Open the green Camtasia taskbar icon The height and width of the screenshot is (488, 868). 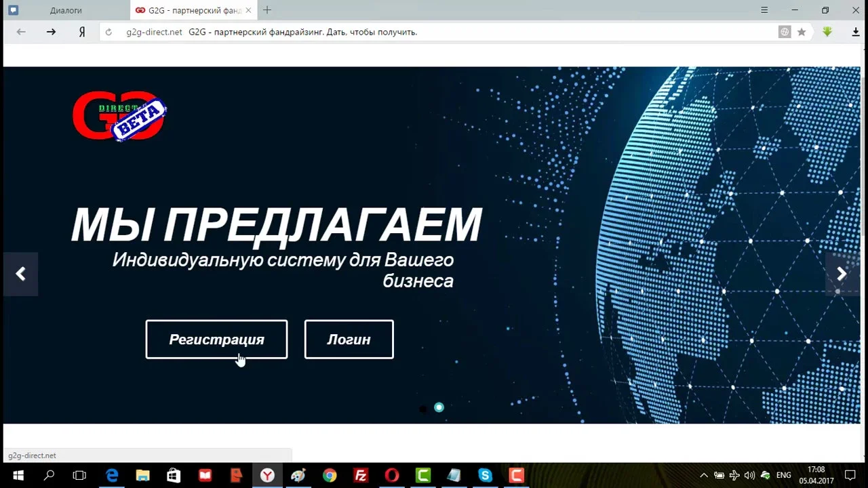(423, 475)
